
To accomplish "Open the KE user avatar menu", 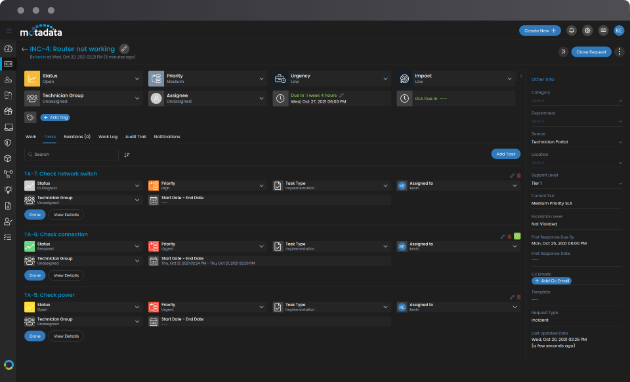I will pyautogui.click(x=619, y=31).
